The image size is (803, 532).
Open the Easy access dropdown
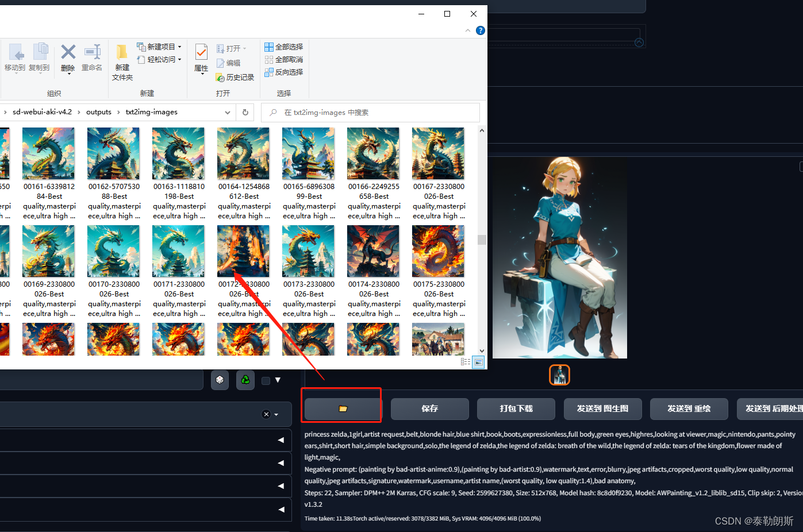pos(159,59)
